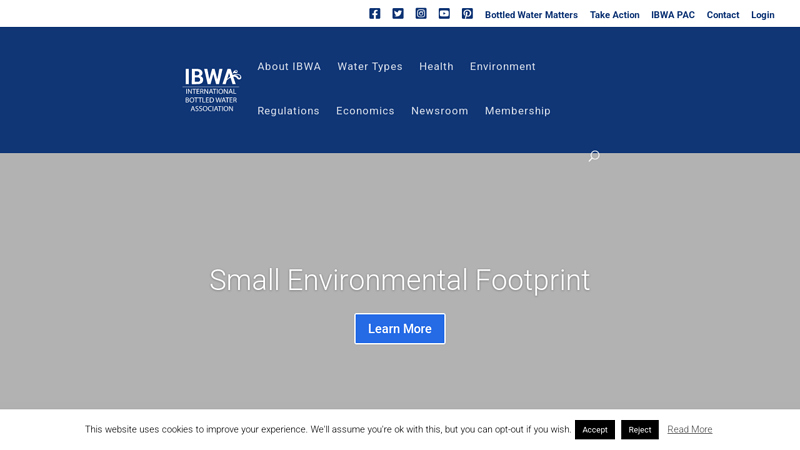Image resolution: width=800 pixels, height=450 pixels.
Task: Open the YouTube icon in top bar
Action: [x=444, y=14]
